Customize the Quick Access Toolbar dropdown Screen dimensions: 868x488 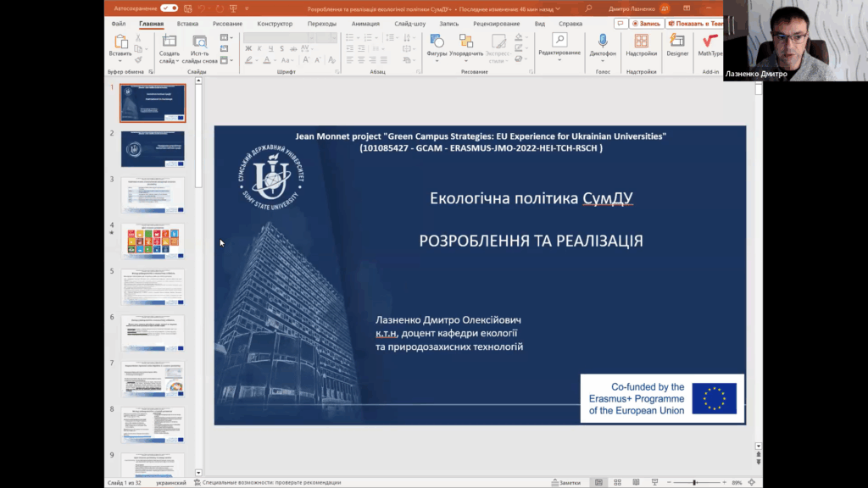coord(247,8)
